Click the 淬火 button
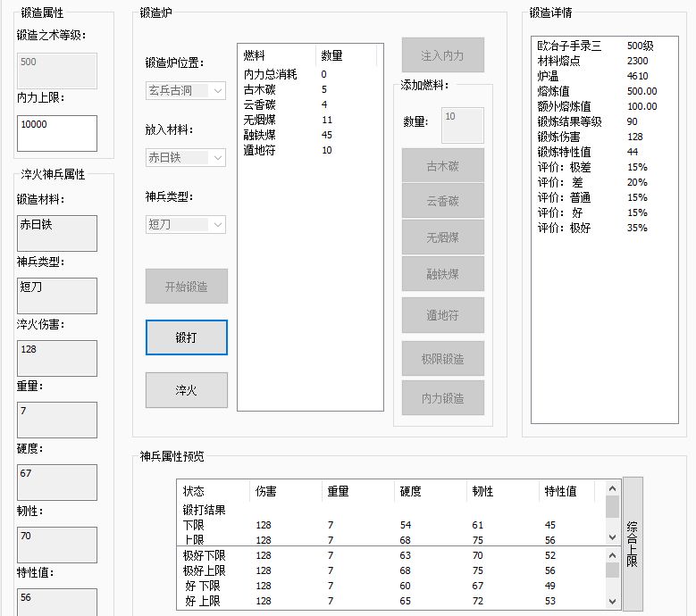This screenshot has height=616, width=696. [187, 390]
